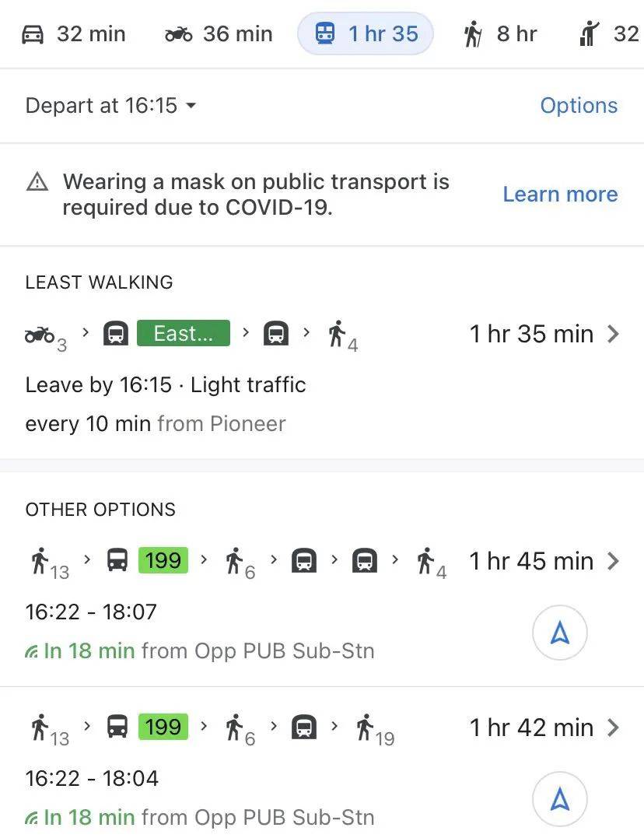Open transit Options
Screen dimensions: 644x838
click(579, 106)
